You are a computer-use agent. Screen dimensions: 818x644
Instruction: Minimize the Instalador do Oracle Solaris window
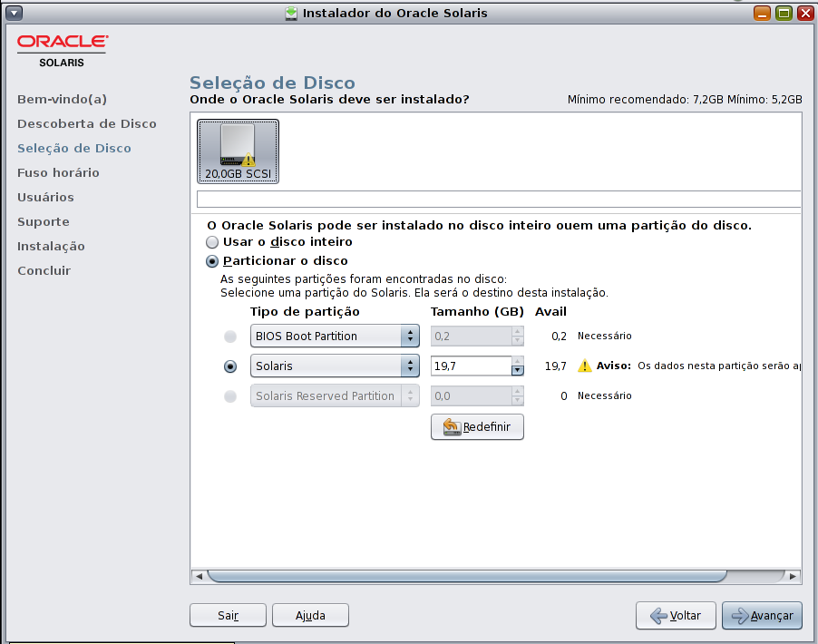click(x=762, y=13)
